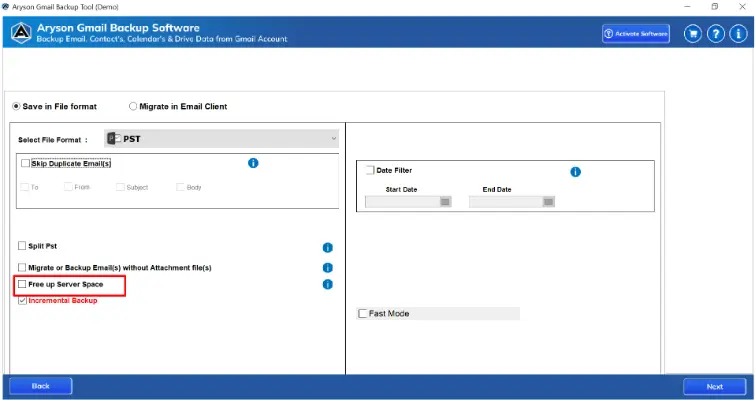Enable the Fast Mode checkbox

(363, 314)
